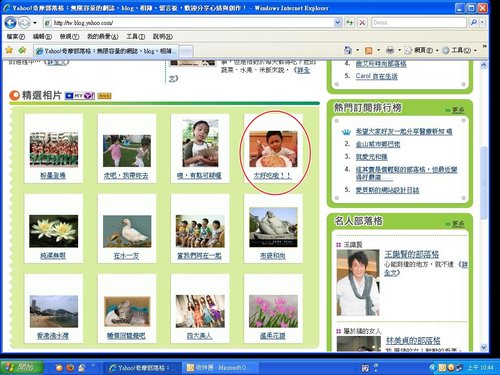Click the magnifier search button
This screenshot has width=500, height=375.
click(473, 22)
